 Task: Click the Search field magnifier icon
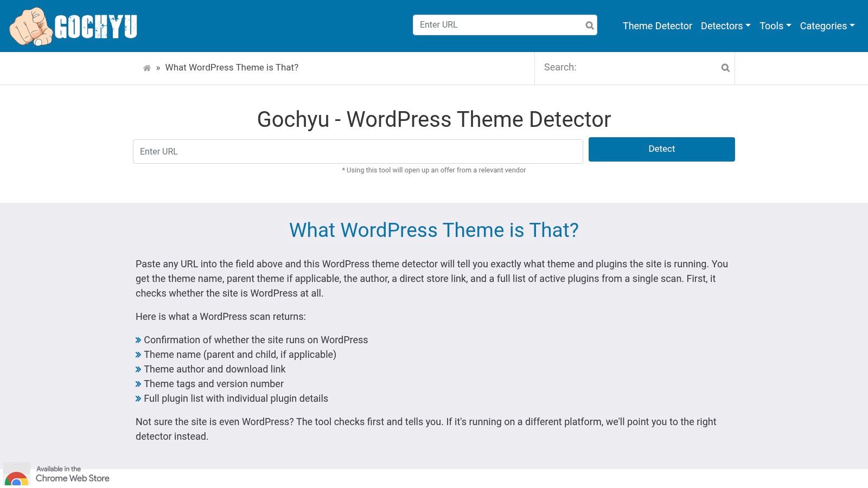(725, 68)
